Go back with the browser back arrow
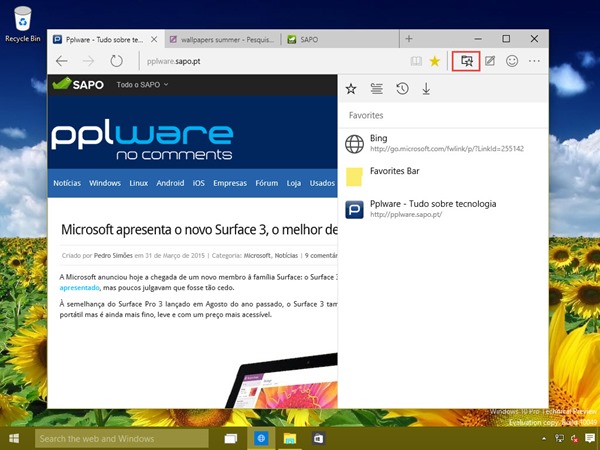Screen dimensions: 600x450 point(62,61)
